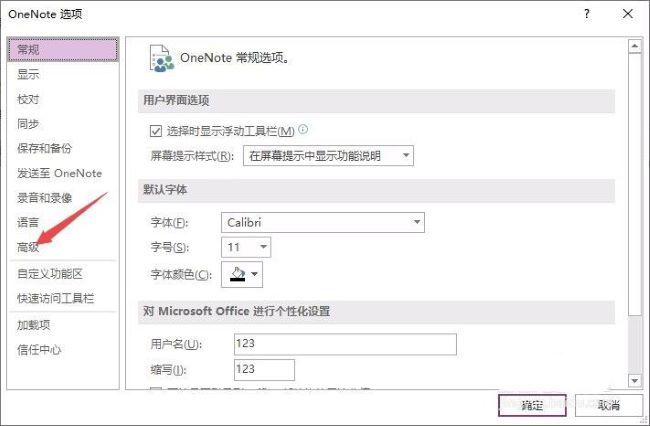Open the font color dropdown arrow
The height and width of the screenshot is (426, 650).
point(255,273)
